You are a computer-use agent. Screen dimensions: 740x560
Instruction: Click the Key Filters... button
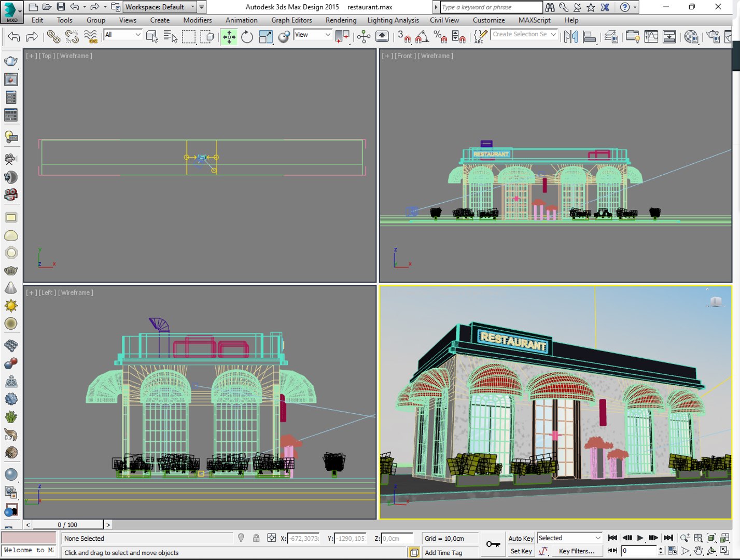click(x=577, y=551)
